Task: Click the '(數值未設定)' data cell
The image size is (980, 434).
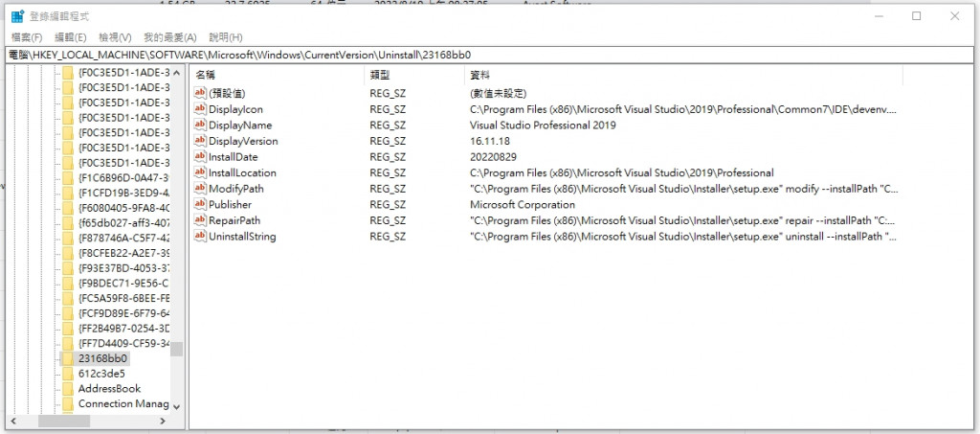Action: (498, 93)
